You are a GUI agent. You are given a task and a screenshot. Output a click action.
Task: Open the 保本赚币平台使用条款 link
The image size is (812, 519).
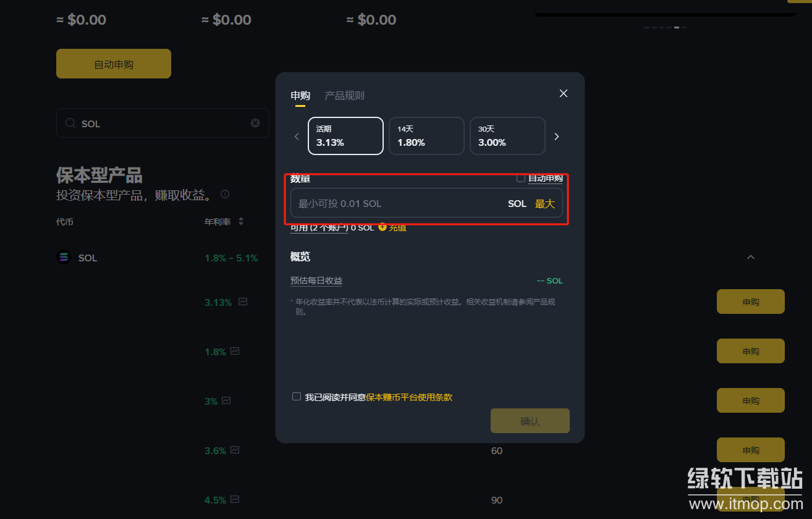(x=409, y=397)
